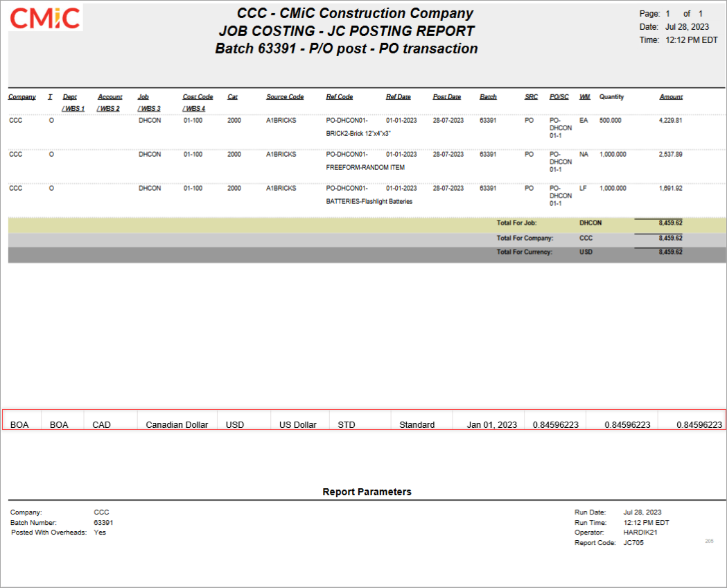Click the "Company" column header
The height and width of the screenshot is (588, 727).
21,97
